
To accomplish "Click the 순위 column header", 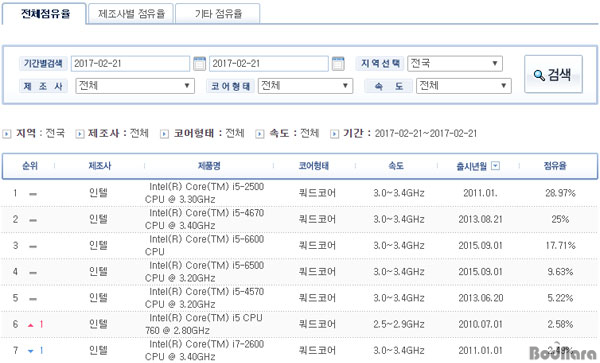I will (30, 166).
